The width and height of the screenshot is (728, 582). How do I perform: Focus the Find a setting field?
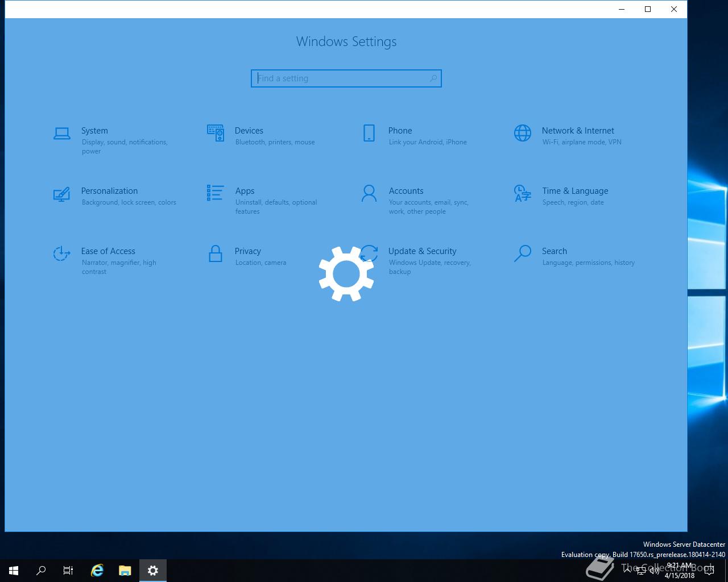(x=346, y=78)
